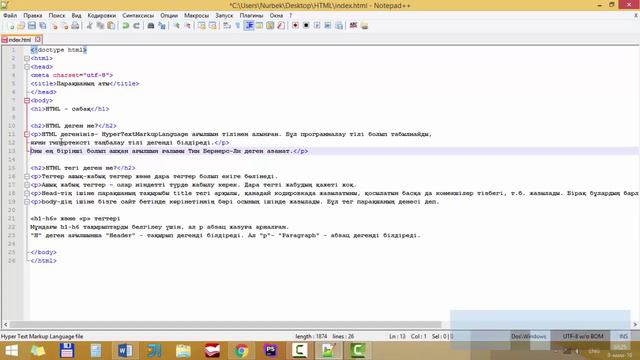Save the file with the floppy icon
This screenshot has height=360, width=640.
point(31,26)
